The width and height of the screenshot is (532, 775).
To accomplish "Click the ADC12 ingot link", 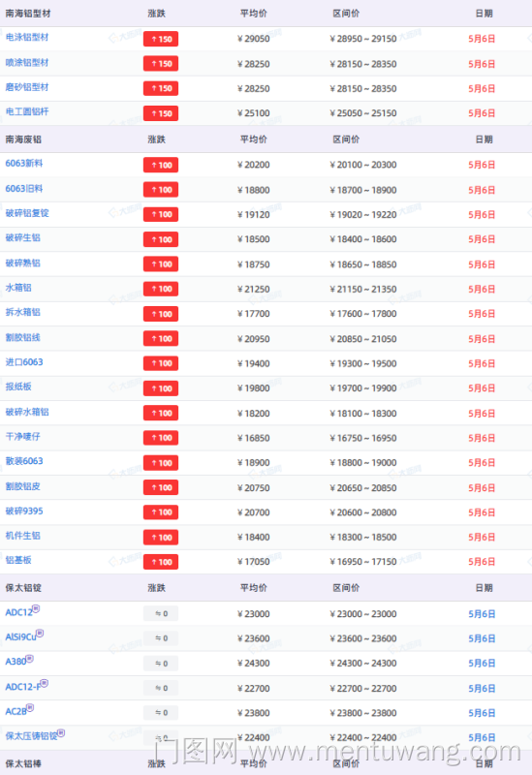I will 18,612.
